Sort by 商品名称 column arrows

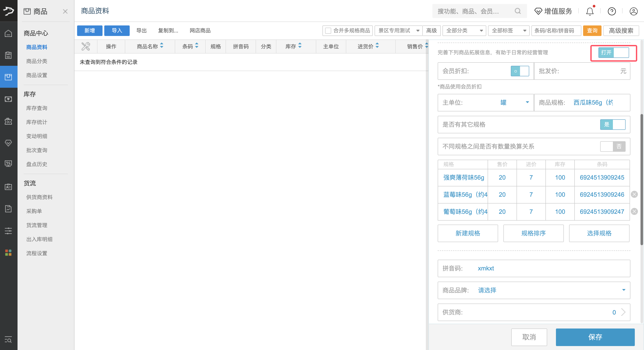click(162, 46)
